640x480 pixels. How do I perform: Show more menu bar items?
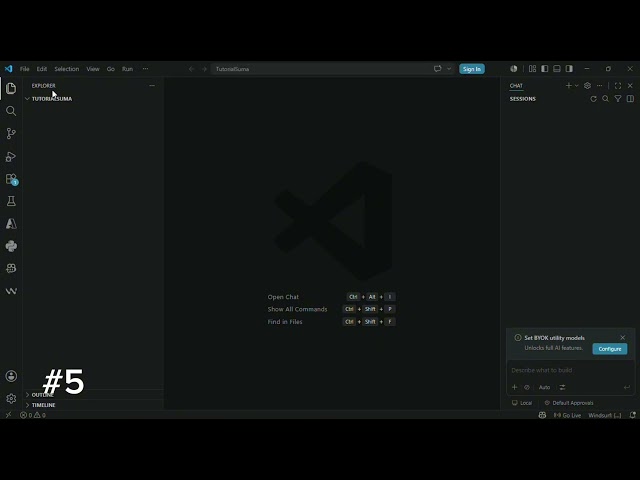(145, 69)
